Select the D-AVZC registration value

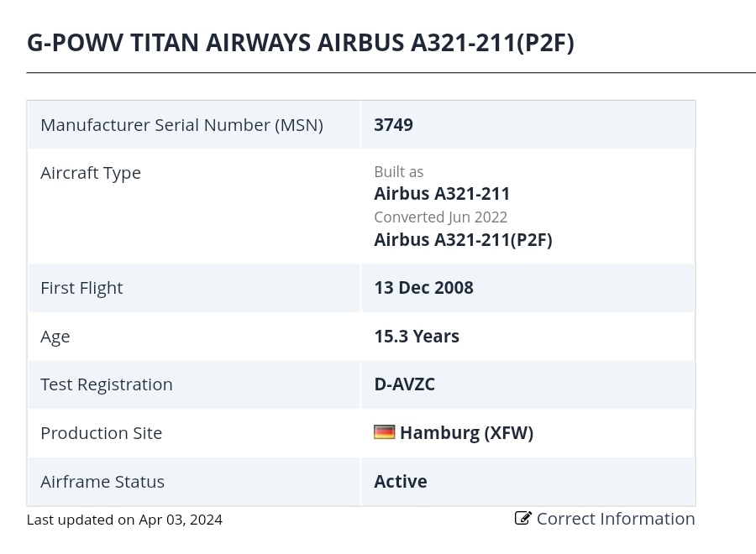click(405, 384)
